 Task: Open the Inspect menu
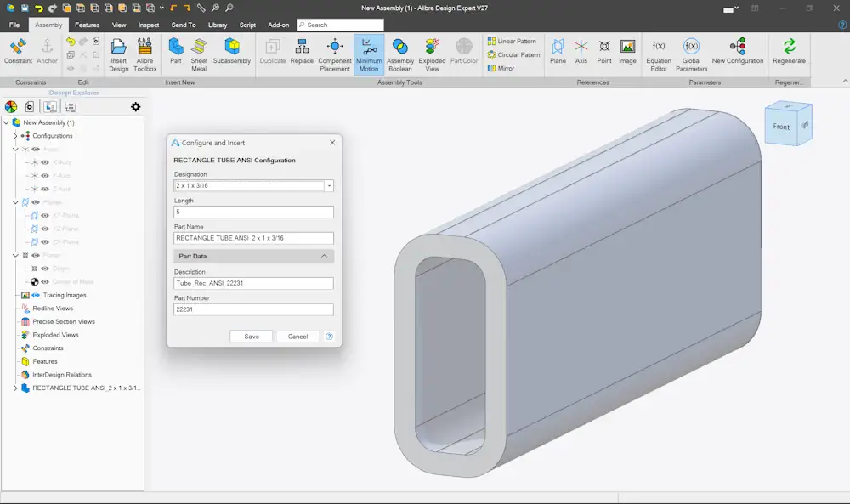(x=149, y=25)
